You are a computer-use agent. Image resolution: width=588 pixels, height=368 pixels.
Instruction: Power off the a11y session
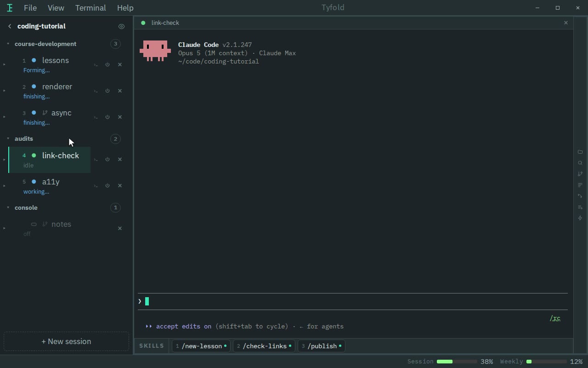107,186
